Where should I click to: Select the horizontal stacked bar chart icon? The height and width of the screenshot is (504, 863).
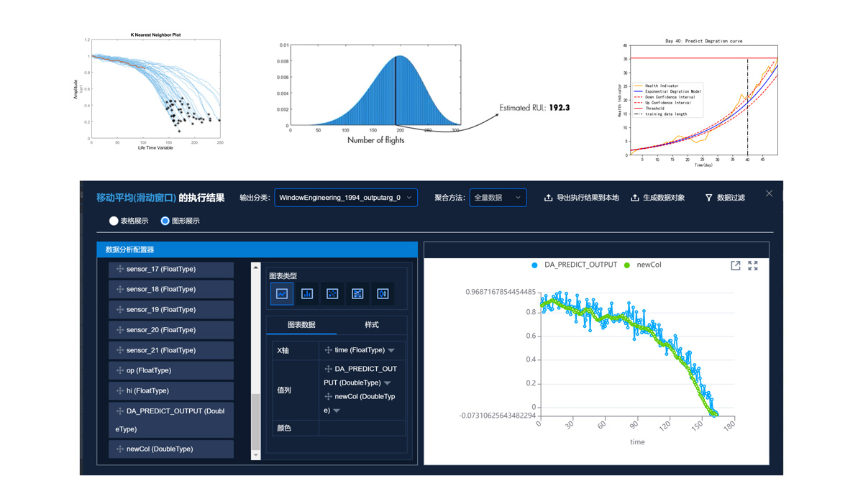357,293
